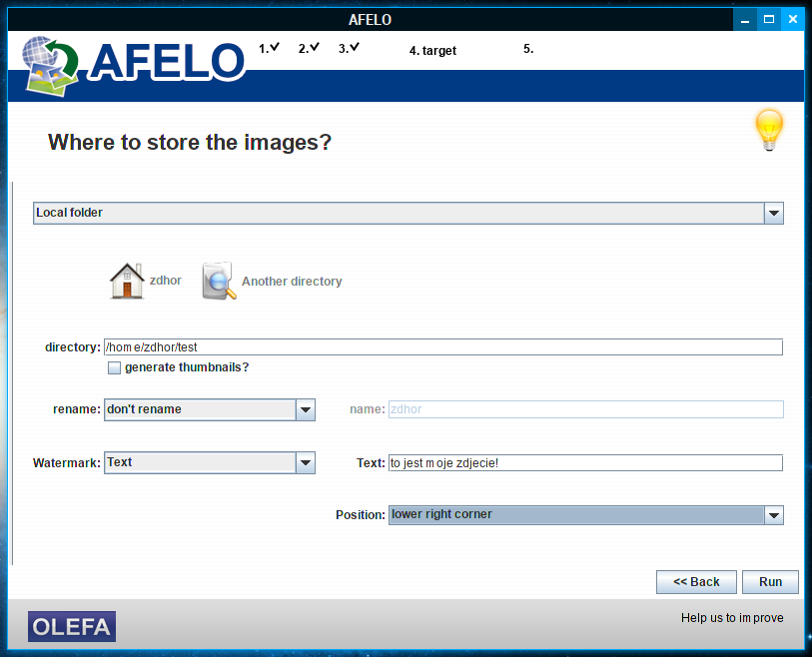Select the zdhor home folder icon

(x=127, y=281)
